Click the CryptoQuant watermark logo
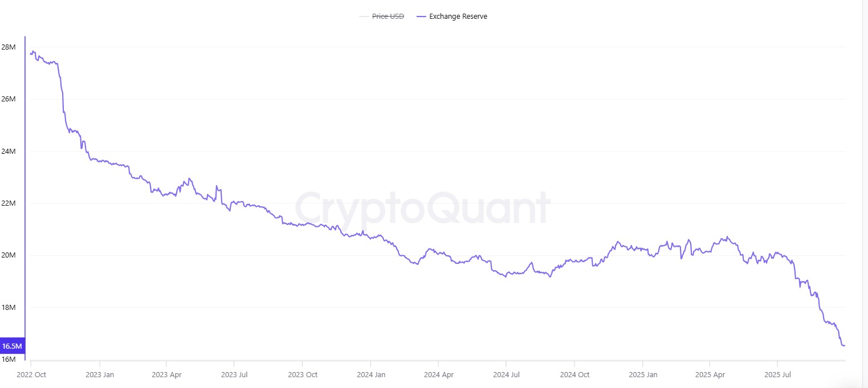 [x=422, y=209]
